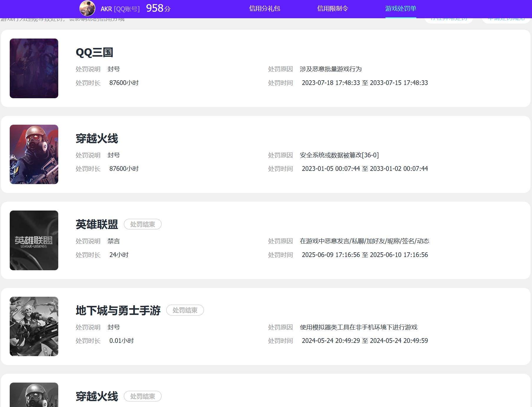Click the AKR user avatar picture
Viewport: 532px width, 407px height.
click(87, 8)
